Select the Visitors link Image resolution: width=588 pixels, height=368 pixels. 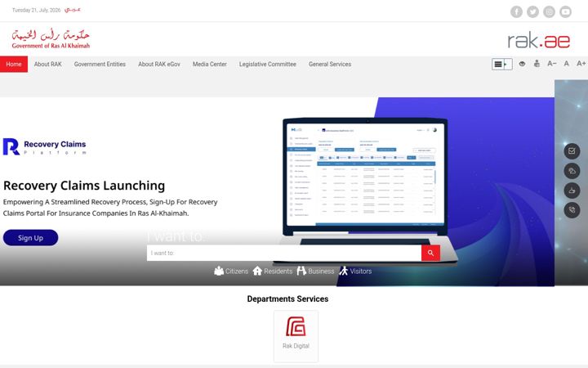tap(361, 272)
